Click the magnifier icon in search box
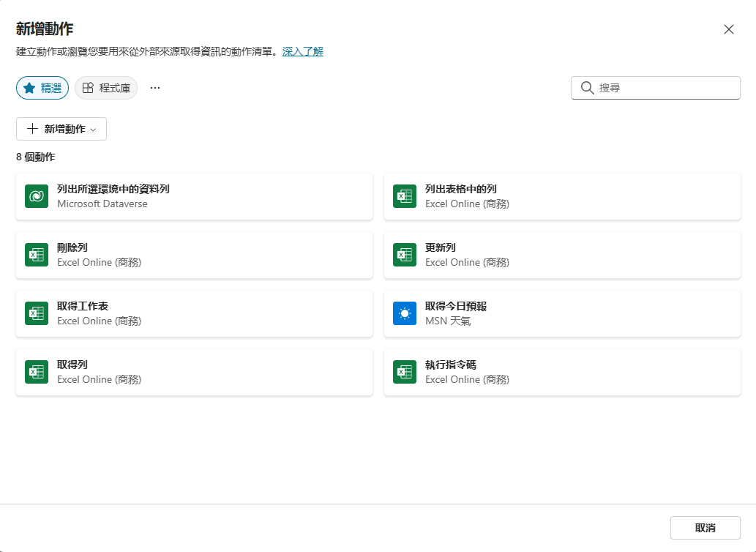This screenshot has width=756, height=552. pyautogui.click(x=587, y=88)
